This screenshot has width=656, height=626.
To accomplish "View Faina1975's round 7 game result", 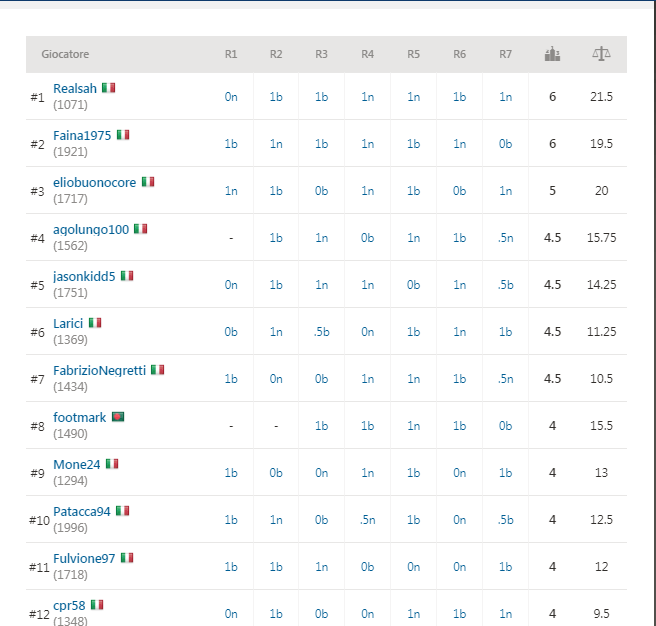I will tap(505, 144).
